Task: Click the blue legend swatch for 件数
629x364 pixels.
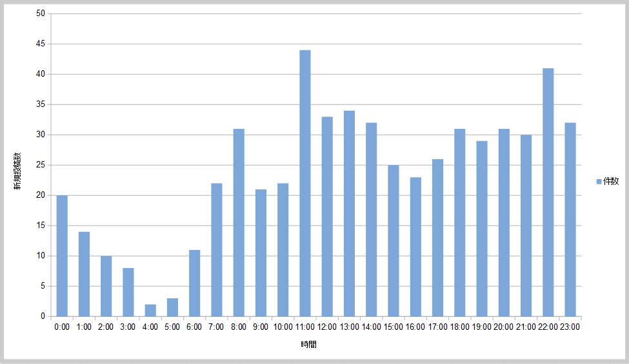Action: pos(599,182)
